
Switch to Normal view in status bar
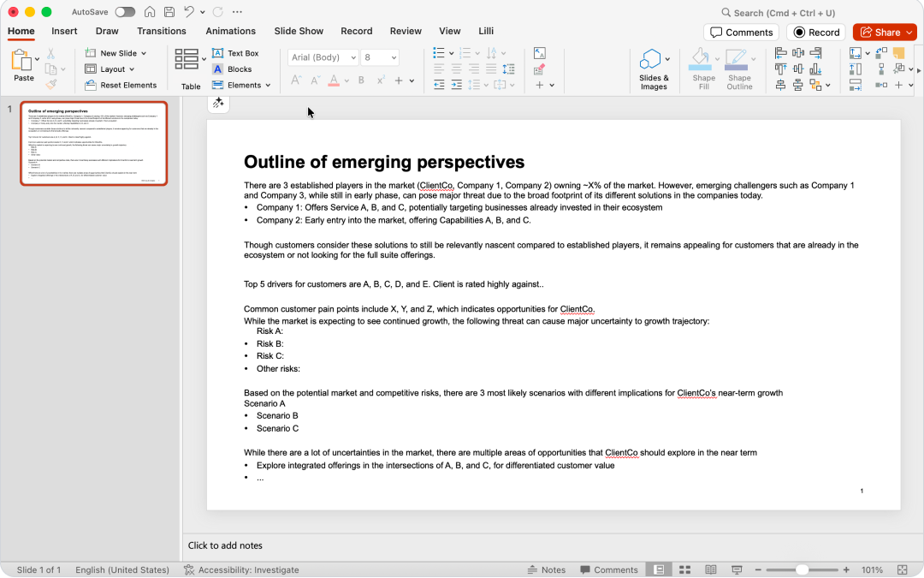(x=659, y=569)
